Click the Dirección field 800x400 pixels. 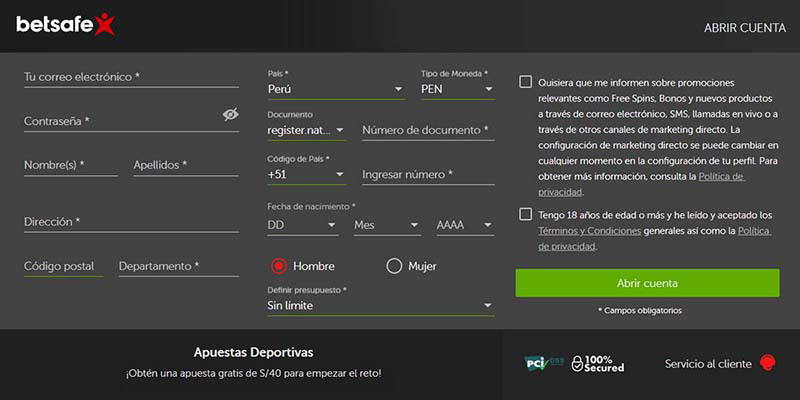131,222
